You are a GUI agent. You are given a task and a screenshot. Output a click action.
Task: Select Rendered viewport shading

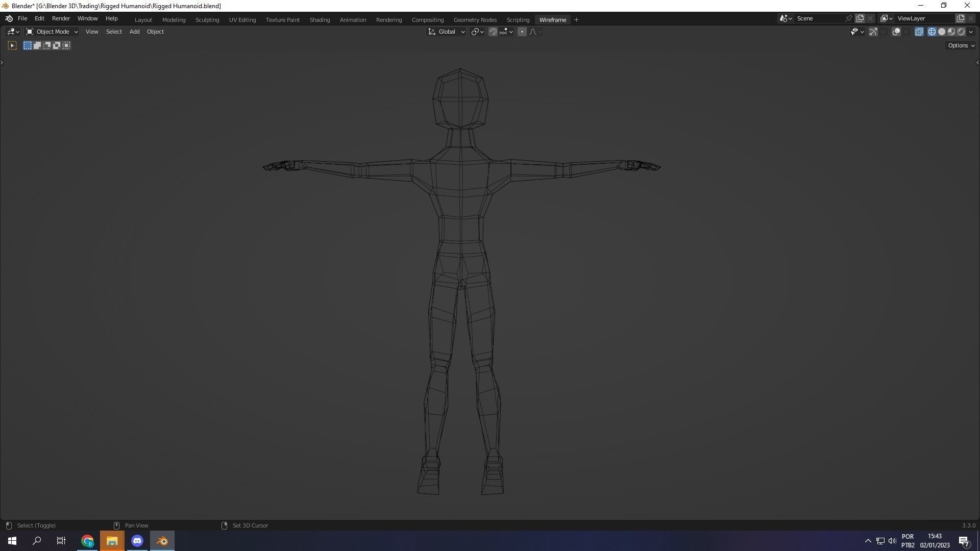pos(961,32)
